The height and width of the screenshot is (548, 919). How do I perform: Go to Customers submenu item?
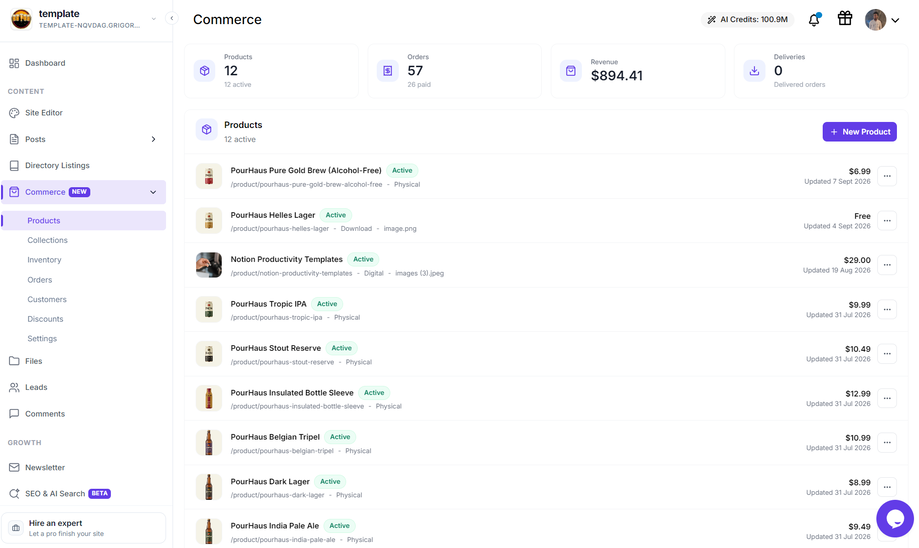pos(47,299)
